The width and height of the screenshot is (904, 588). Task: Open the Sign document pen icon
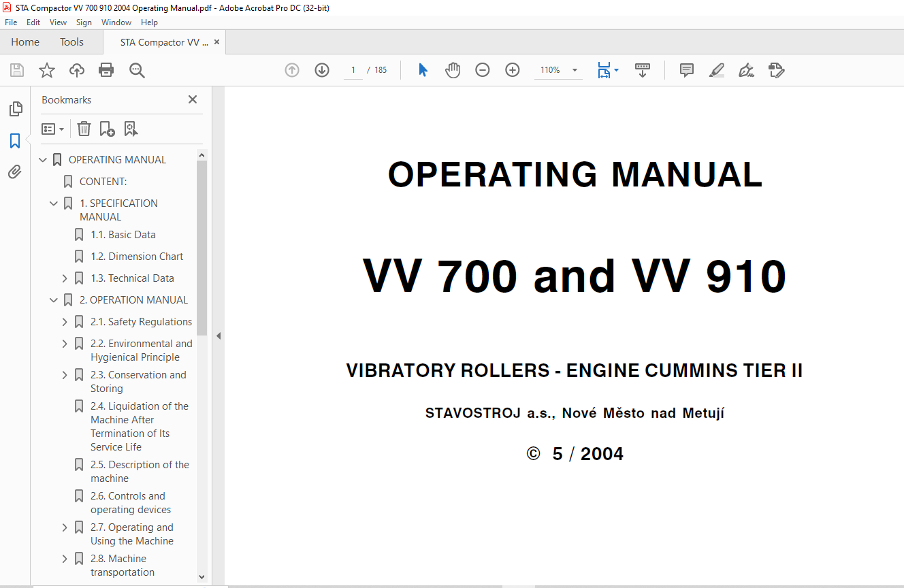[746, 70]
